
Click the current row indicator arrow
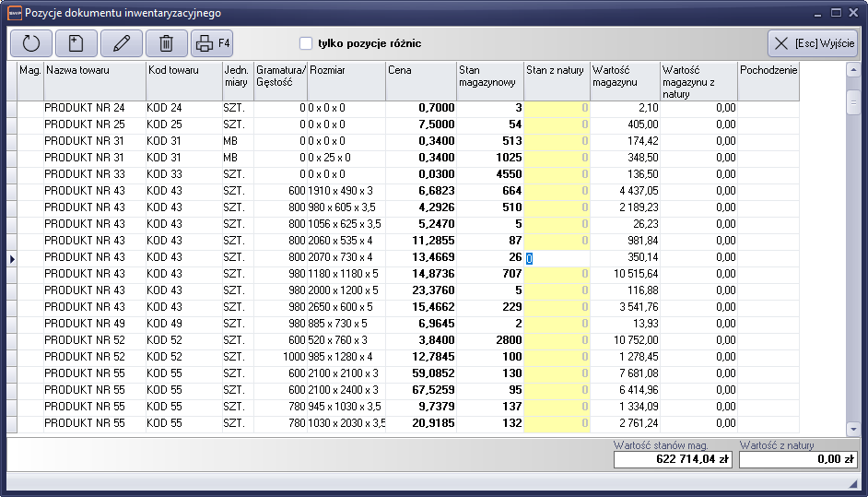12,259
